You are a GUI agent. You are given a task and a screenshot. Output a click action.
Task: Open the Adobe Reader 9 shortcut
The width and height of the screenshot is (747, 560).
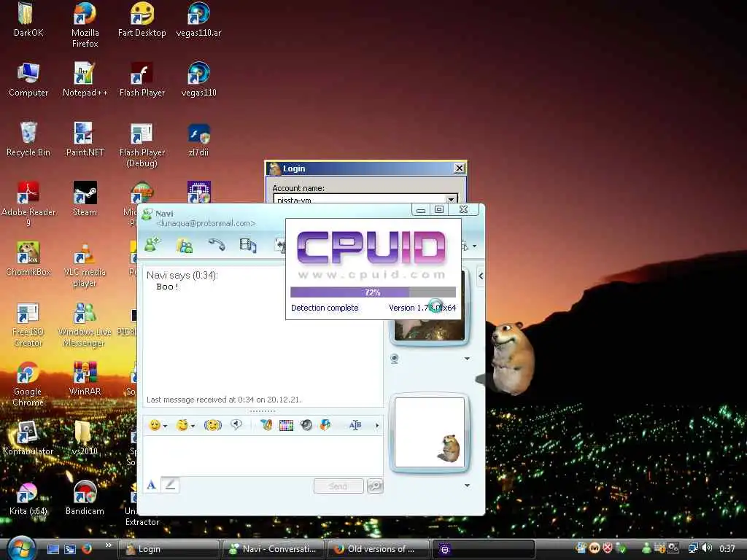[28, 204]
